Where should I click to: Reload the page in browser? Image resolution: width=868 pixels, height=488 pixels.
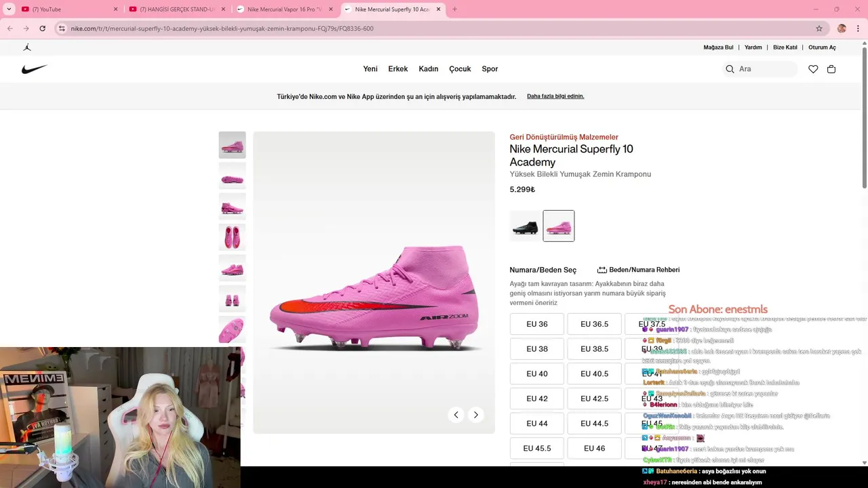point(42,28)
